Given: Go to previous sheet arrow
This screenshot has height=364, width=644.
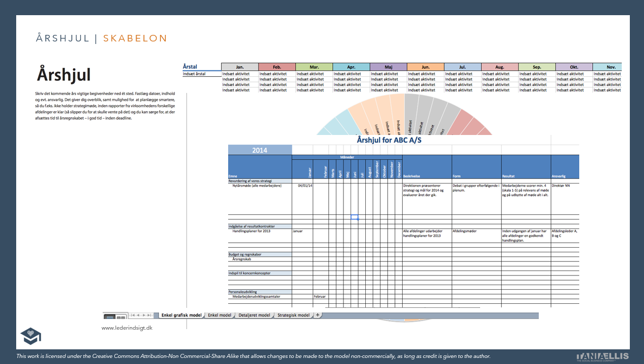Looking at the screenshot, I should pos(138,315).
